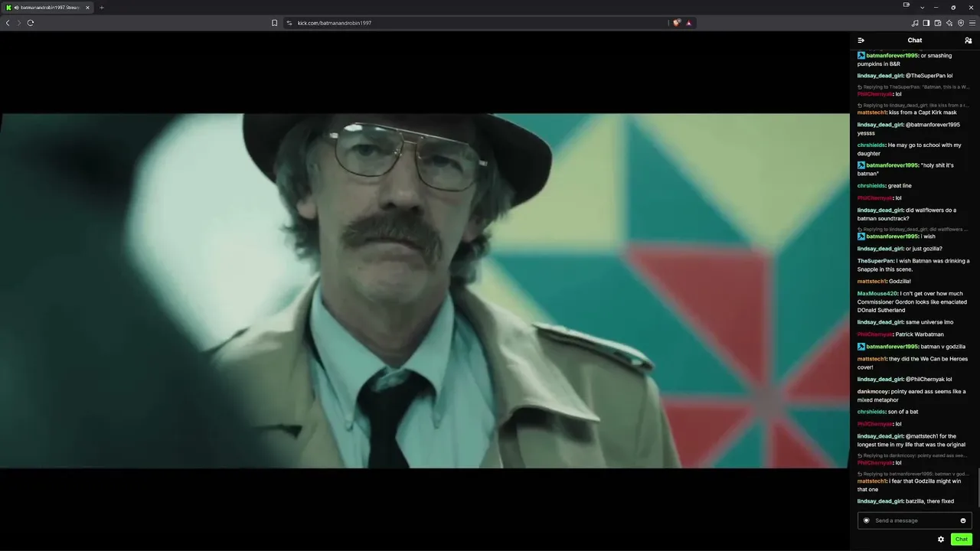The width and height of the screenshot is (980, 551).
Task: Click message 'kiss from a Capt Kirk mask'
Action: pyautogui.click(x=923, y=112)
